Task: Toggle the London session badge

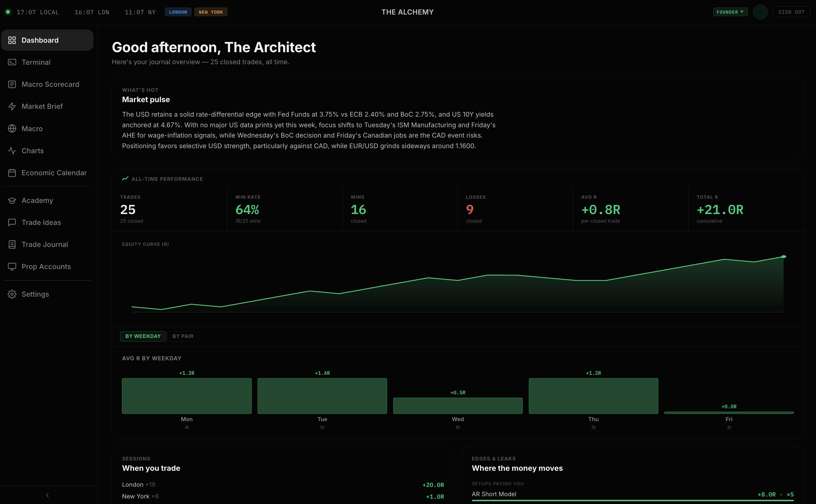Action: pos(178,12)
